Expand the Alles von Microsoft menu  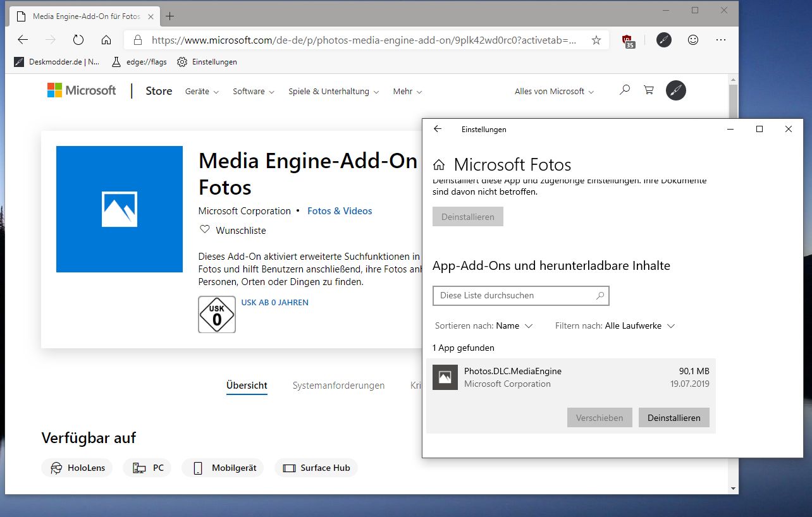[x=554, y=92]
